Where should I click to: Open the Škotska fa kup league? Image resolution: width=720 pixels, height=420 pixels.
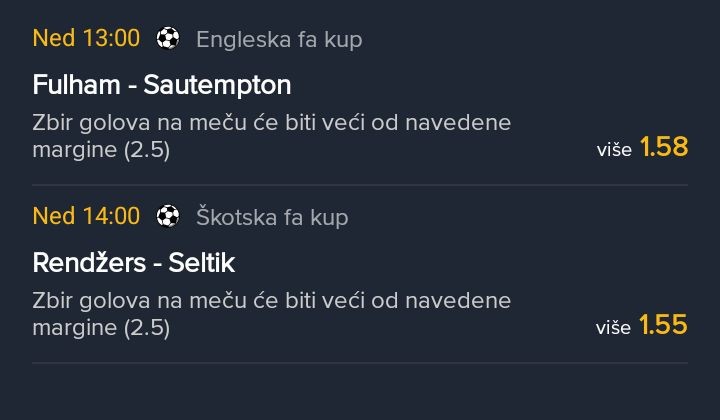pos(272,217)
